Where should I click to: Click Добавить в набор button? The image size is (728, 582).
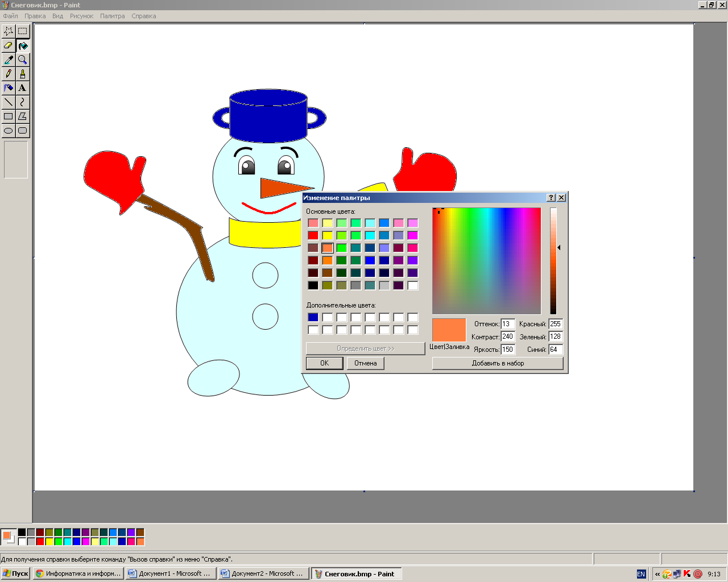pyautogui.click(x=498, y=363)
